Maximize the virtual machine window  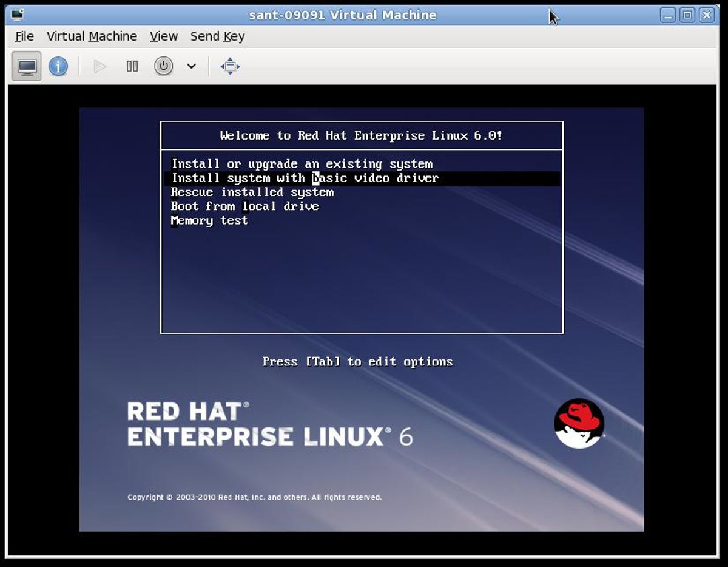coord(687,15)
